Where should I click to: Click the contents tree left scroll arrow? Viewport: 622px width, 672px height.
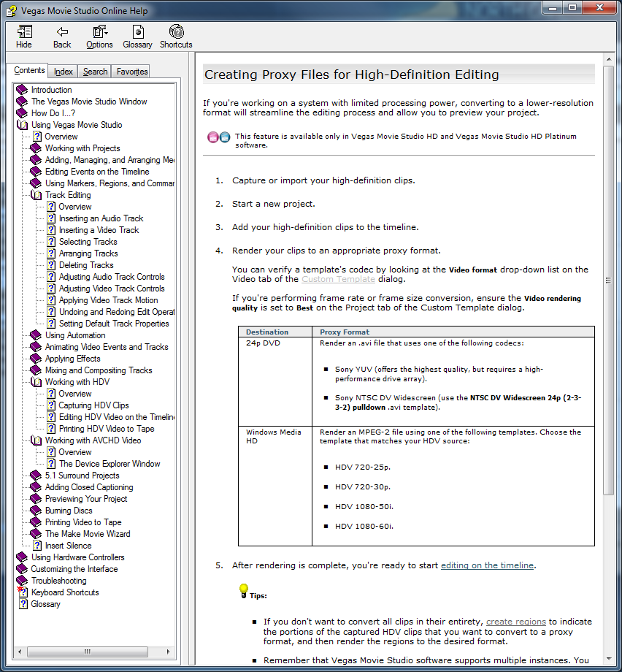click(x=20, y=652)
